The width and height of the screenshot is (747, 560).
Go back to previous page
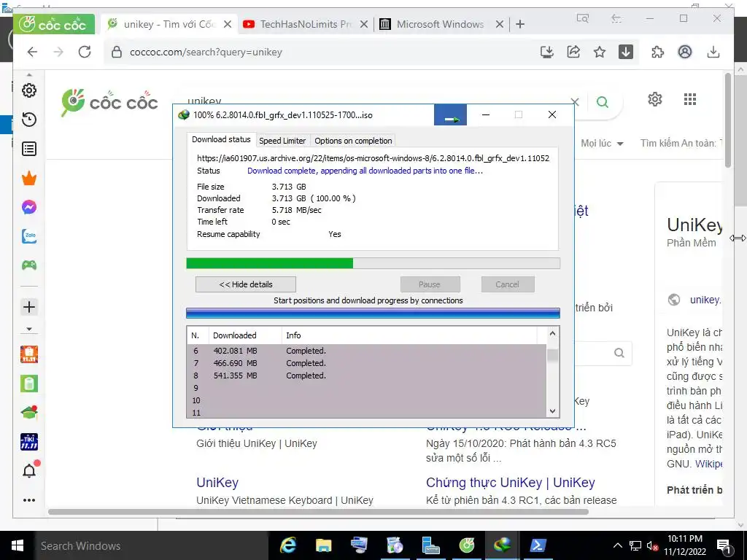(x=32, y=52)
